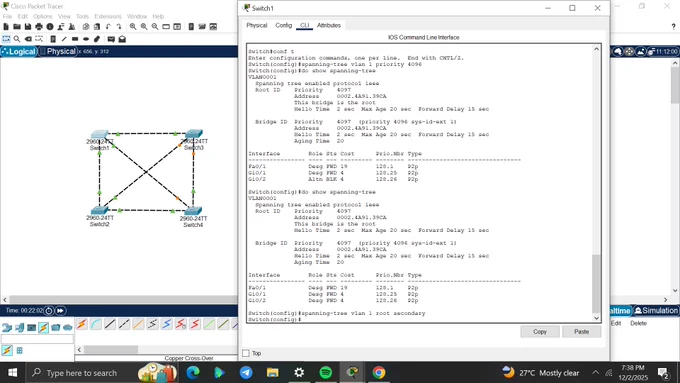Click the Power Cycle Devices time button
This screenshot has height=383, width=680.
pos(49,311)
